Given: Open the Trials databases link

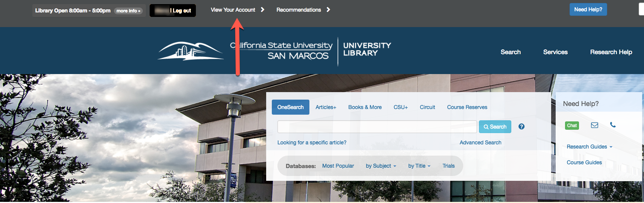Looking at the screenshot, I should [449, 166].
